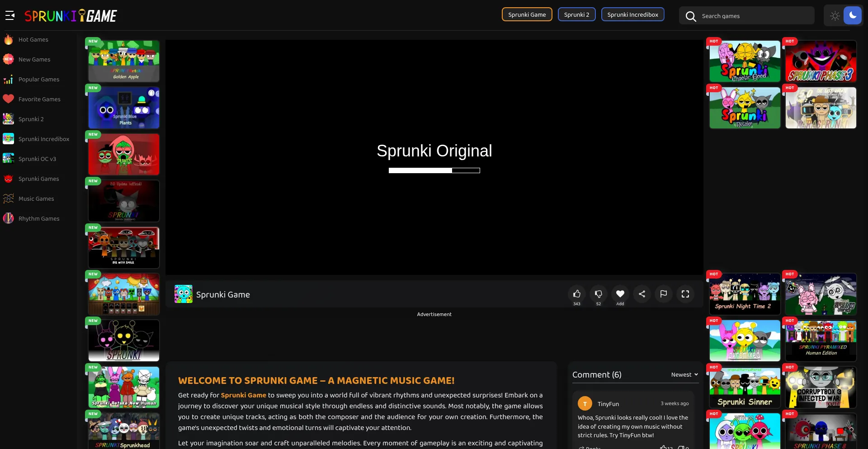The height and width of the screenshot is (449, 868).
Task: Click the Search games input field
Action: [x=755, y=16]
